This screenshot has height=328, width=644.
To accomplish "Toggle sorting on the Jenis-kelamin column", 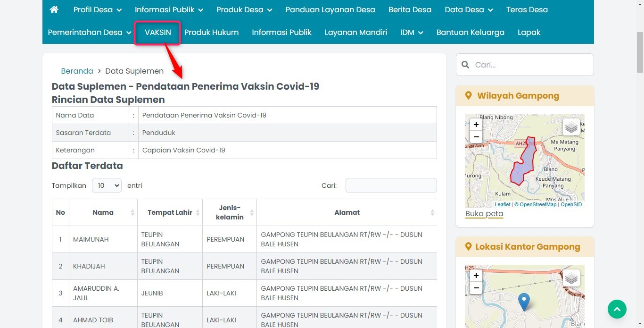I will pyautogui.click(x=229, y=212).
